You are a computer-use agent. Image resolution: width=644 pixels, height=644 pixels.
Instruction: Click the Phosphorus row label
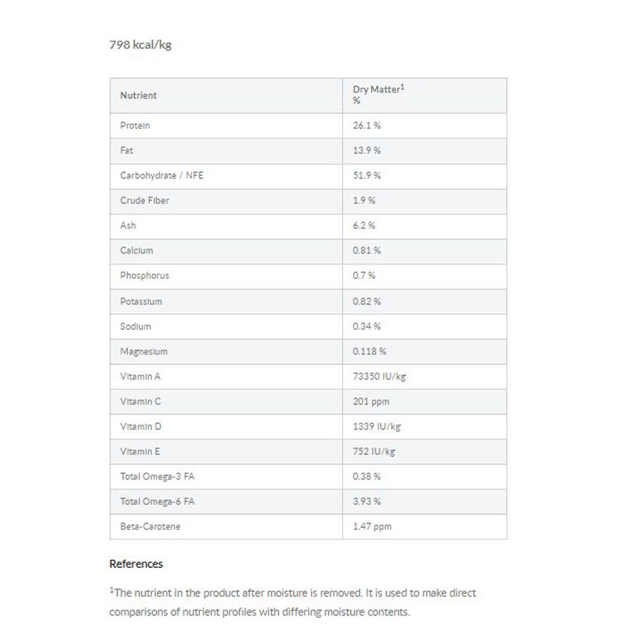click(x=144, y=276)
